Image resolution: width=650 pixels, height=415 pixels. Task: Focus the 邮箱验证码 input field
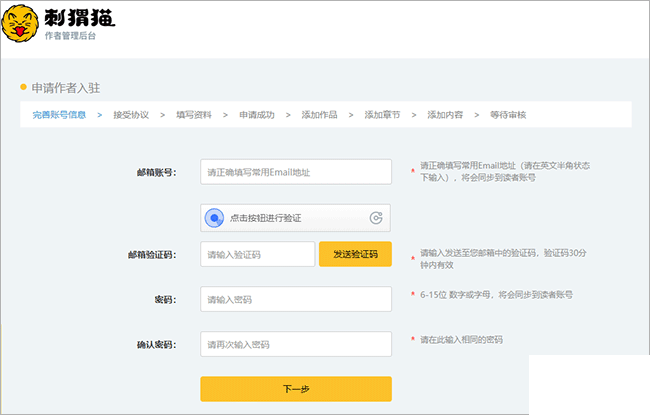tap(257, 254)
